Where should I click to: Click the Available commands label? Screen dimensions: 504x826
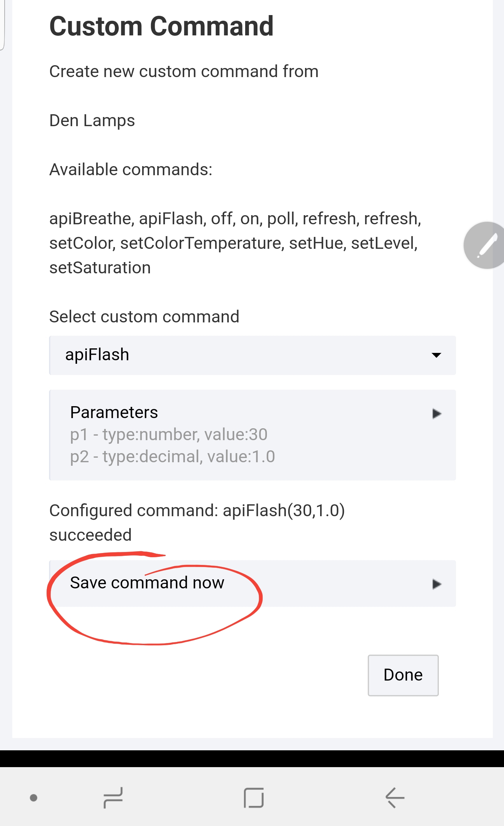tap(131, 170)
